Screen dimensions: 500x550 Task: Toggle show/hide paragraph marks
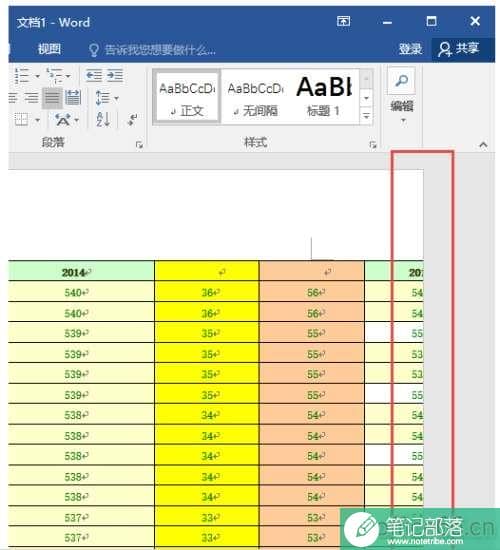[x=133, y=119]
